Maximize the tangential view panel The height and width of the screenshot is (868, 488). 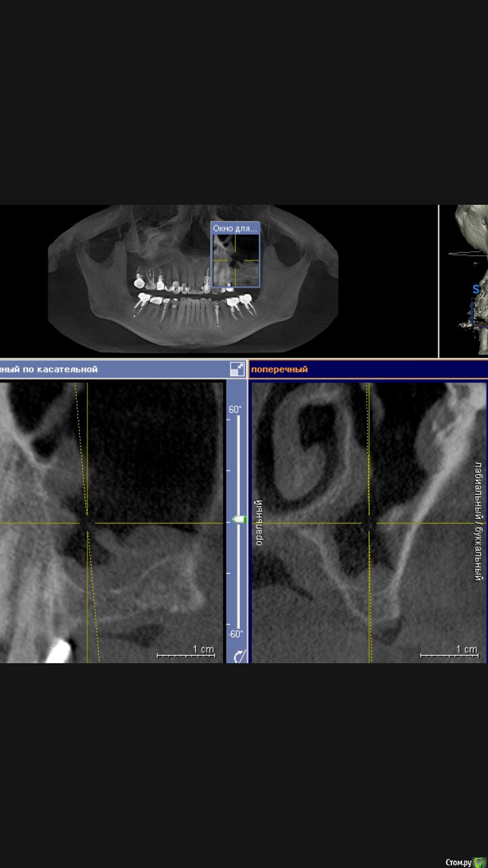click(237, 369)
